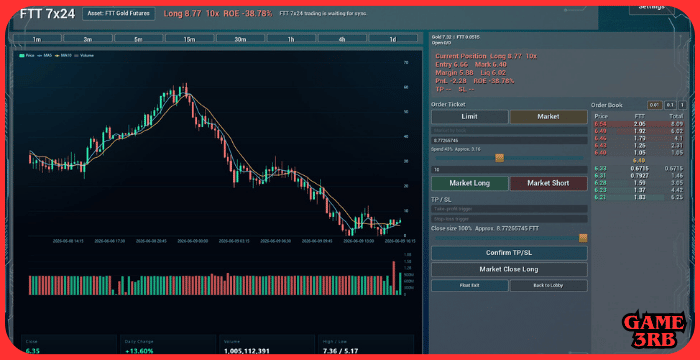Click the Market by book price field
The image size is (700, 360).
coord(509,130)
